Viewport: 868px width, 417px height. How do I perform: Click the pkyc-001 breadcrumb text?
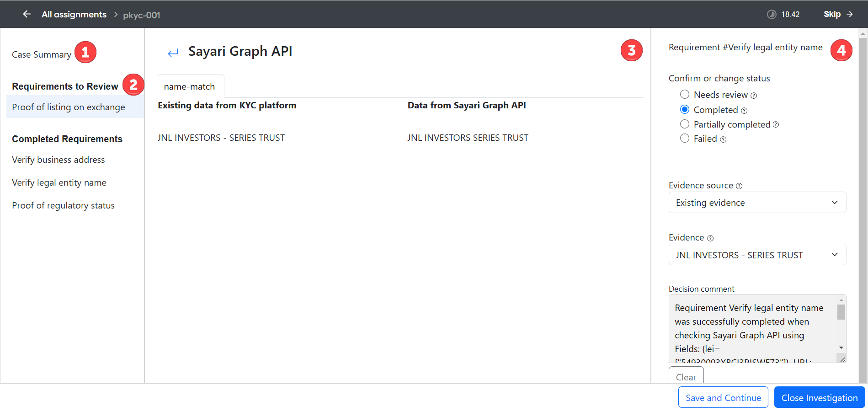pos(142,15)
